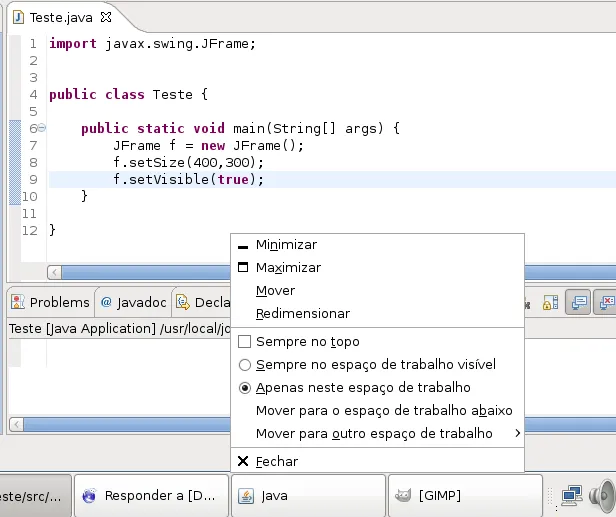Collapse the main method fold marker
Image resolution: width=616 pixels, height=517 pixels.
(42, 129)
